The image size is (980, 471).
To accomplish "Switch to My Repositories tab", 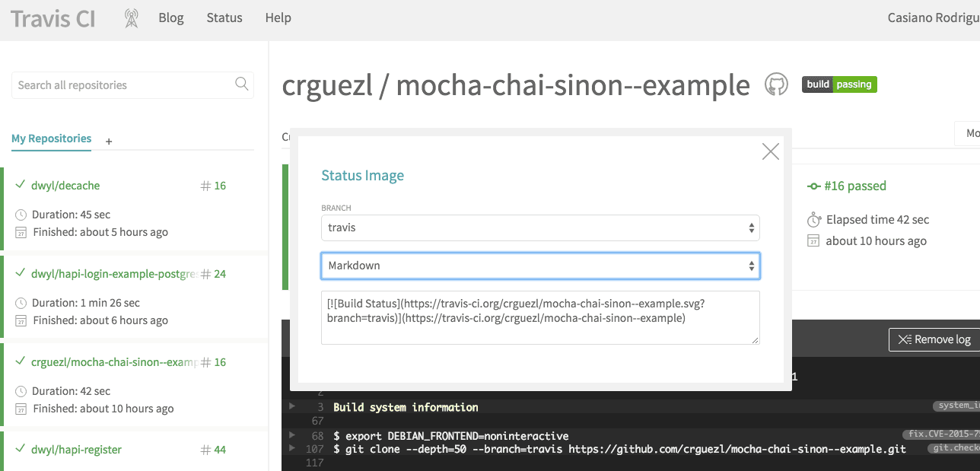I will (x=51, y=138).
